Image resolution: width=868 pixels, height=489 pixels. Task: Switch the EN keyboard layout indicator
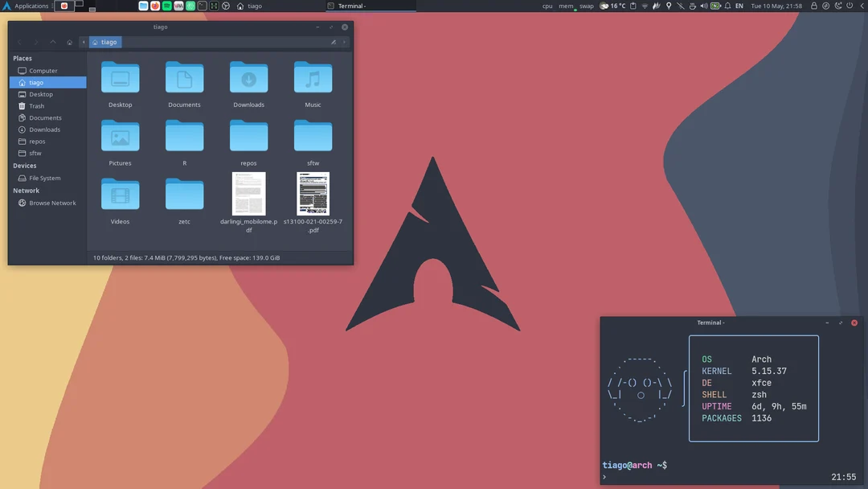[739, 6]
